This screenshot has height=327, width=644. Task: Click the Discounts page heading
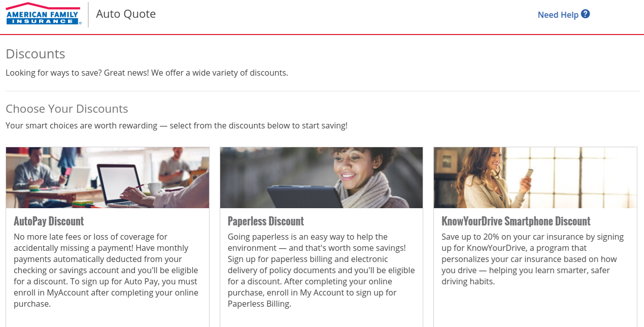[35, 53]
